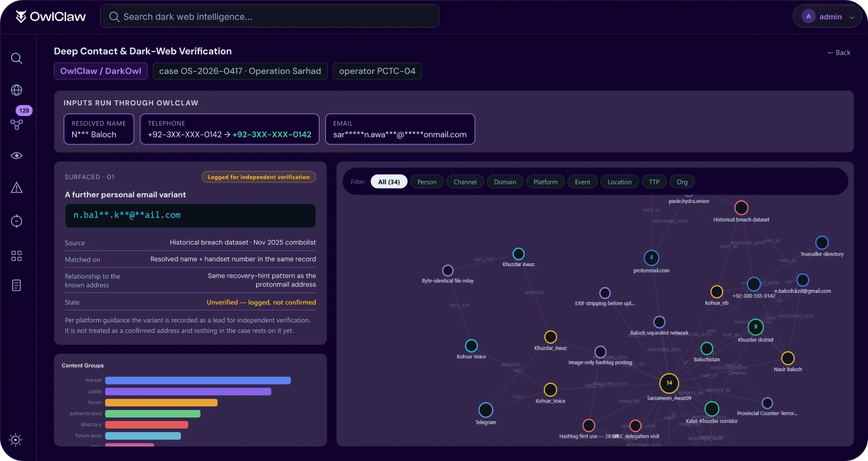Select the Sarzameen_Awaz09 node numbered 14
Viewport: 868px width, 461px height.
point(669,383)
